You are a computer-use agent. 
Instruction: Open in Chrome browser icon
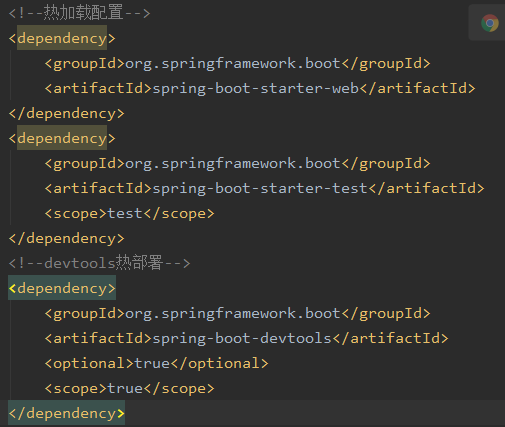coord(490,23)
